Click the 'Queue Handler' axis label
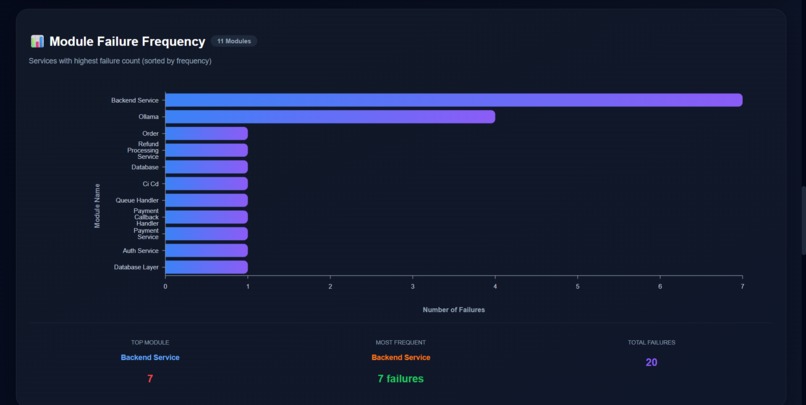Viewport: 806px width, 405px height. (137, 200)
